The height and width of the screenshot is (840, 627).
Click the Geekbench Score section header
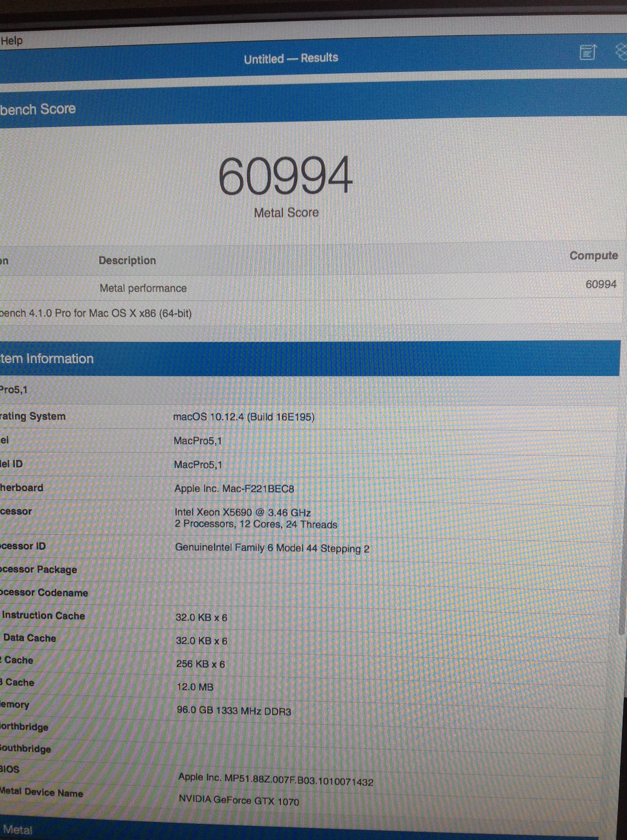[x=38, y=109]
